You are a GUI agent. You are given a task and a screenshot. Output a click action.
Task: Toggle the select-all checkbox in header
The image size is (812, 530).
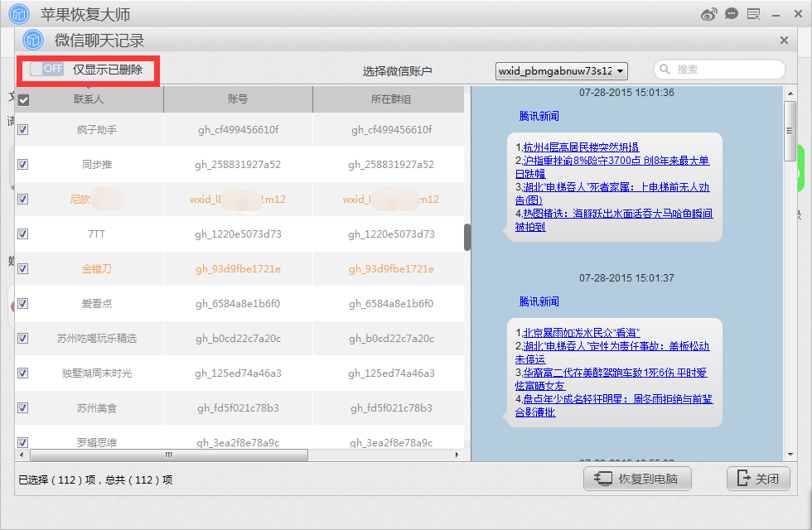(x=23, y=100)
